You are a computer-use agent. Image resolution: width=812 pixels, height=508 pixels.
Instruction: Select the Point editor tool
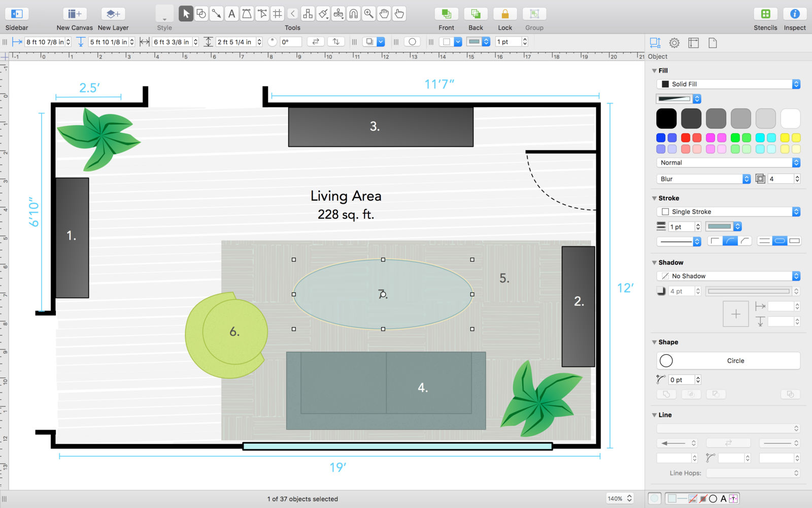pyautogui.click(x=262, y=14)
